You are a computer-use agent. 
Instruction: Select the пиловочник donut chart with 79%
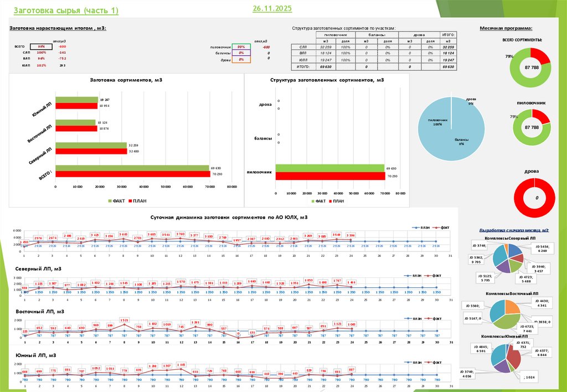tap(532, 127)
